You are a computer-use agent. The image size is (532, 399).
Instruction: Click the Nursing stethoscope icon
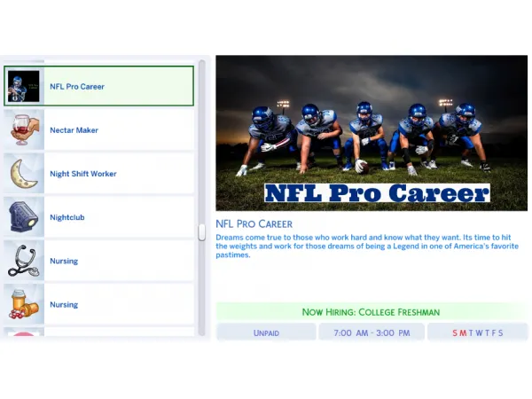23,261
